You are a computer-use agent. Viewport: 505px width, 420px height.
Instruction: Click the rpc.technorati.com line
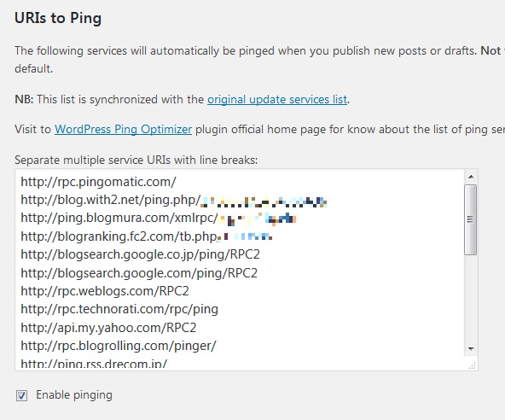click(x=119, y=309)
